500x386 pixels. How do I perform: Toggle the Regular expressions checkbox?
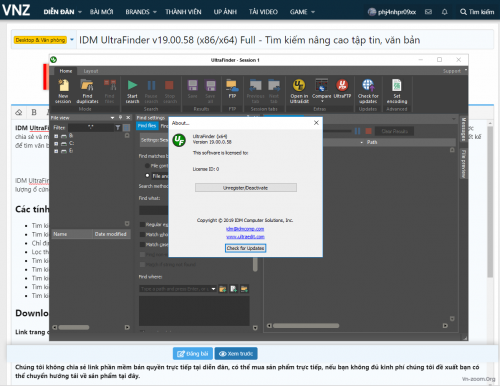(142, 224)
